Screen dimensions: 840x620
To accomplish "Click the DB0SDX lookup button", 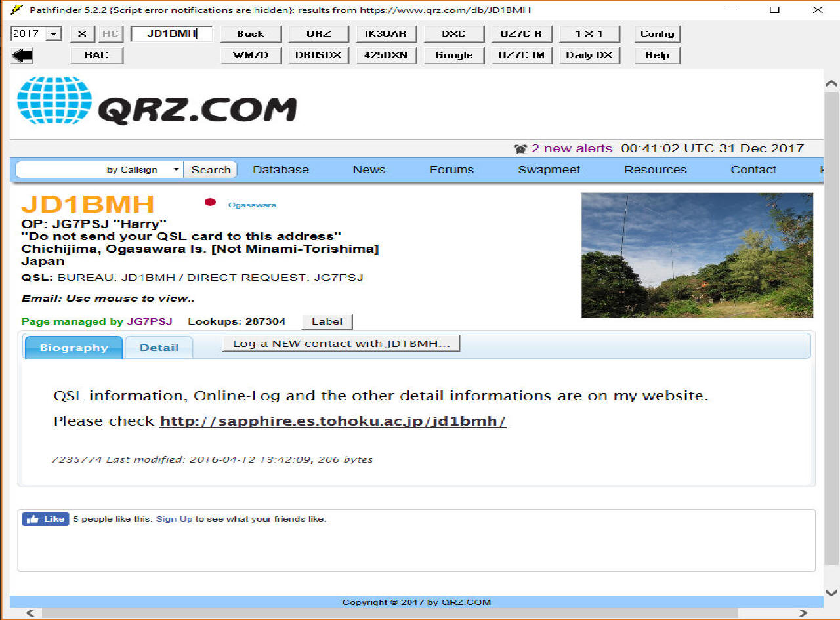I will (319, 55).
